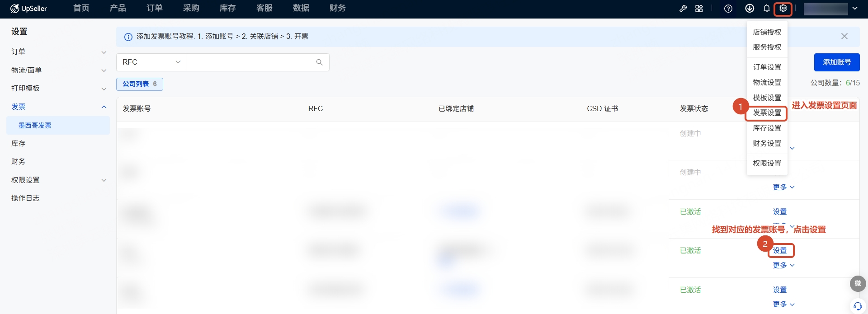Select 库存设置 from settings menu
This screenshot has height=314, width=868.
(767, 128)
